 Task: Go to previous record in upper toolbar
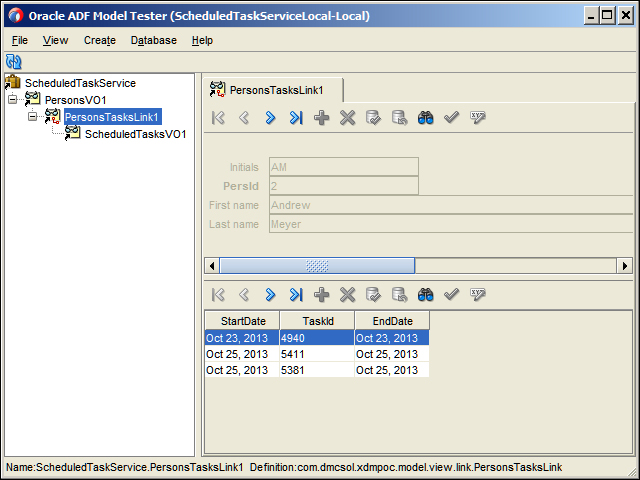tap(244, 118)
